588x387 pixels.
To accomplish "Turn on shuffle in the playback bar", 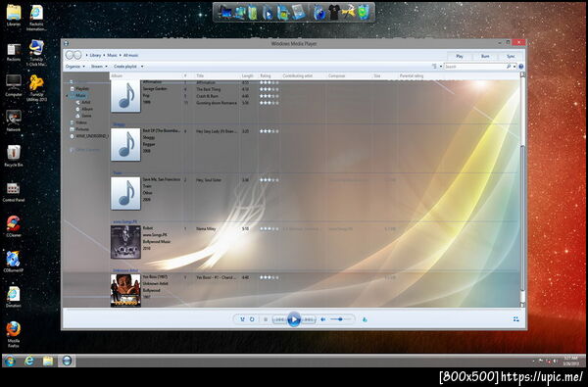I will (x=242, y=319).
